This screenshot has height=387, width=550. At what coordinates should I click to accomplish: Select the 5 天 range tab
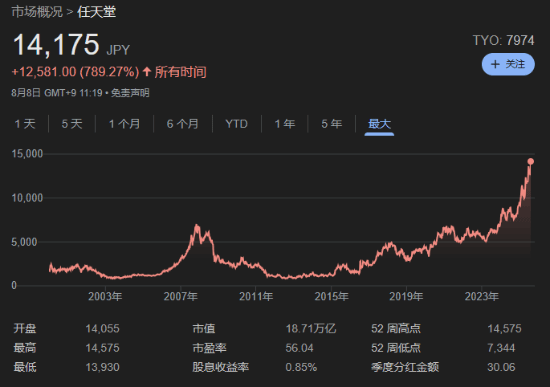[72, 124]
